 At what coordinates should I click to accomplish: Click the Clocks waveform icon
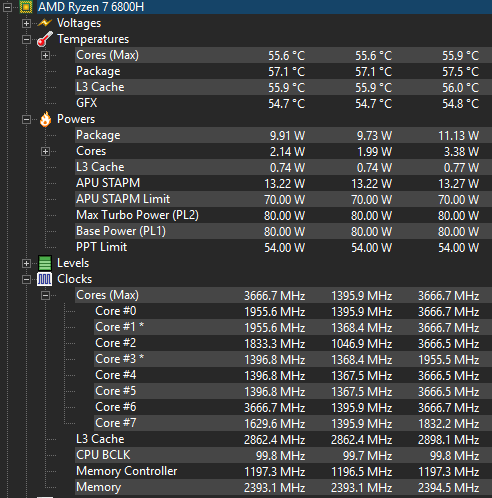coord(45,279)
